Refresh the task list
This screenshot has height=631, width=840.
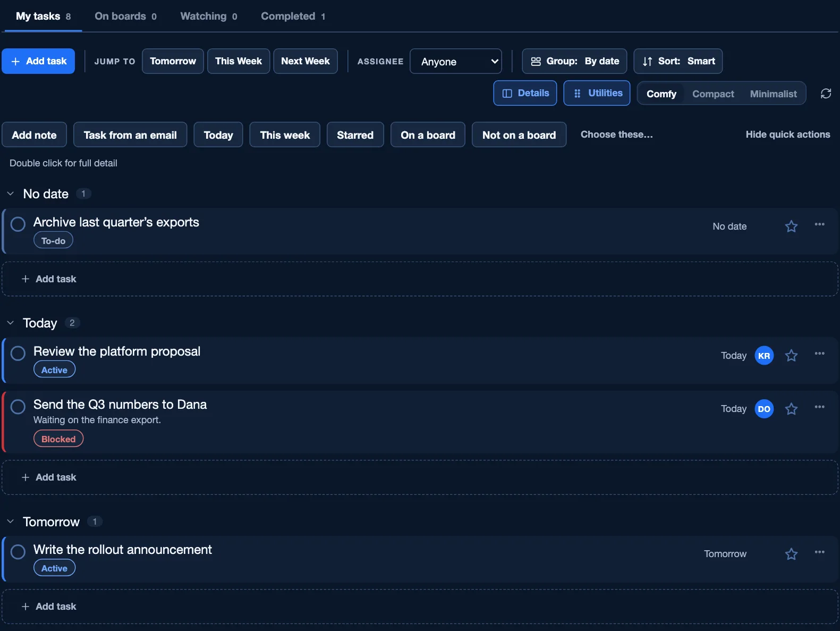click(x=826, y=94)
